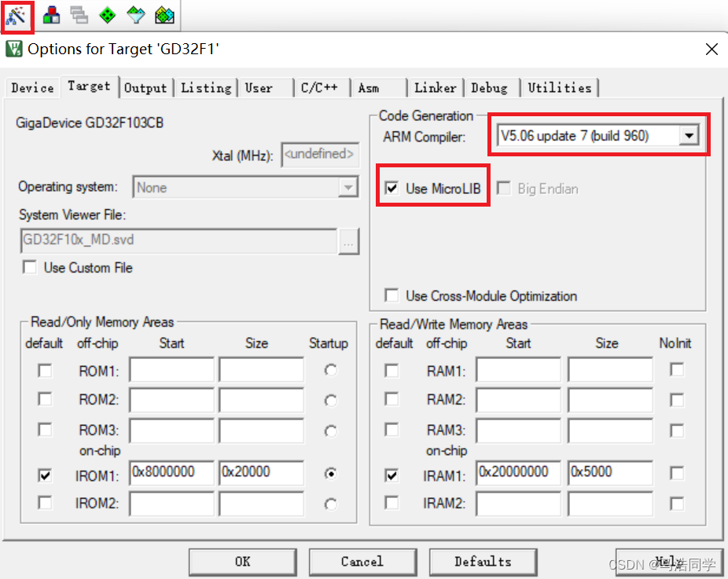Enable Use Custom File checkbox
Screen dimensions: 728x579
(30, 267)
